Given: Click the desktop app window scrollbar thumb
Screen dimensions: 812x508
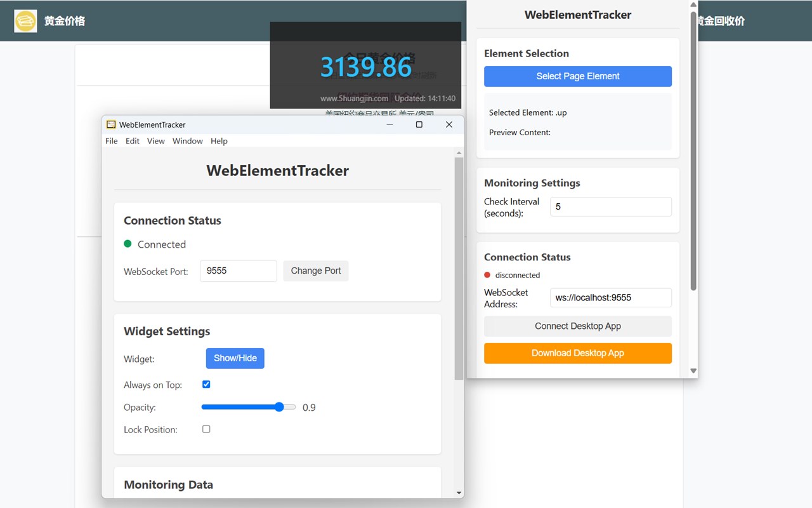Looking at the screenshot, I should (459, 269).
